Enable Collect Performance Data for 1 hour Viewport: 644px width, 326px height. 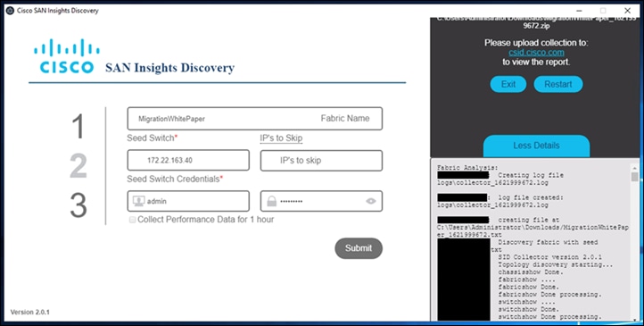(x=132, y=220)
